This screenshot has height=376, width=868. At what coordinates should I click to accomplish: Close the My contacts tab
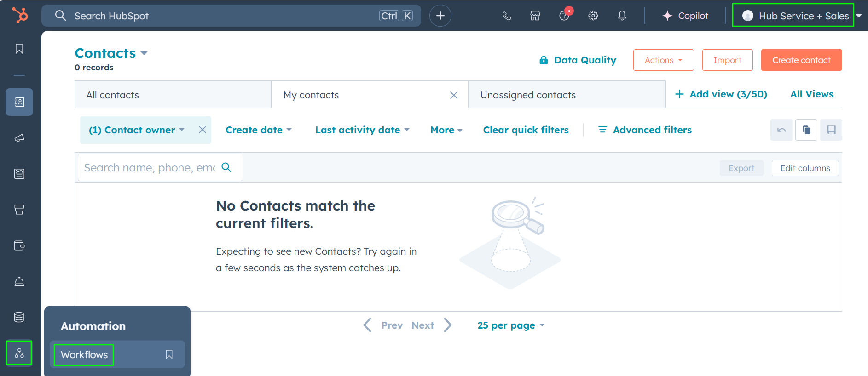click(x=454, y=95)
